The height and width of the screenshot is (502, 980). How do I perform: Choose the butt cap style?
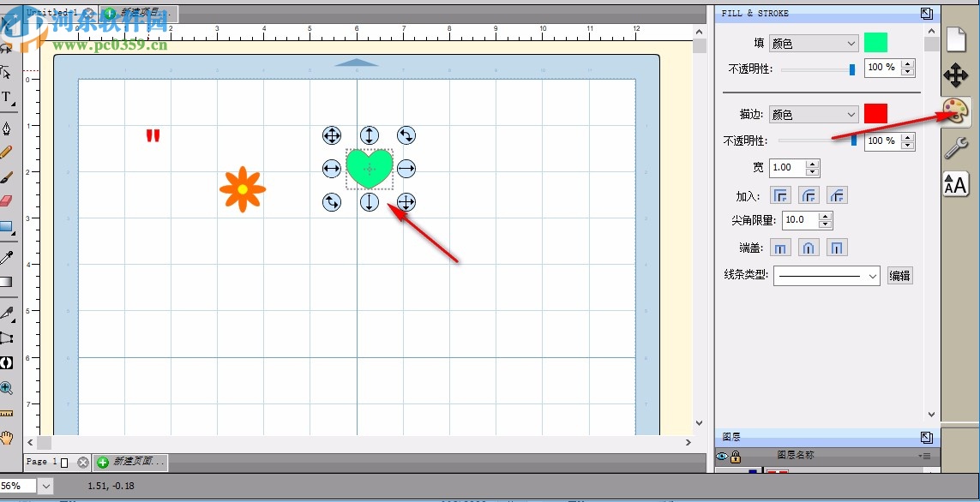[780, 248]
